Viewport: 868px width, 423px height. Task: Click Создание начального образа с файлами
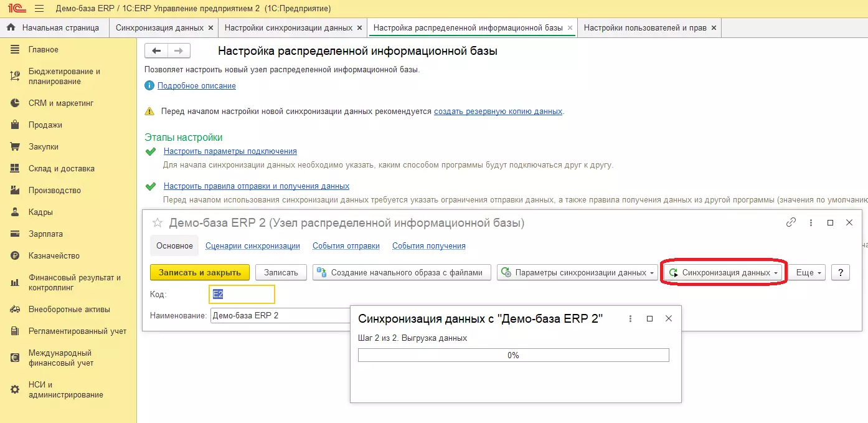point(402,272)
